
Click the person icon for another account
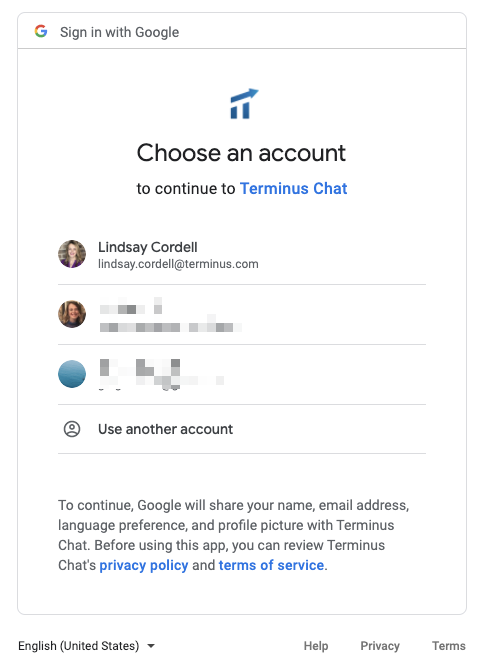tap(72, 429)
